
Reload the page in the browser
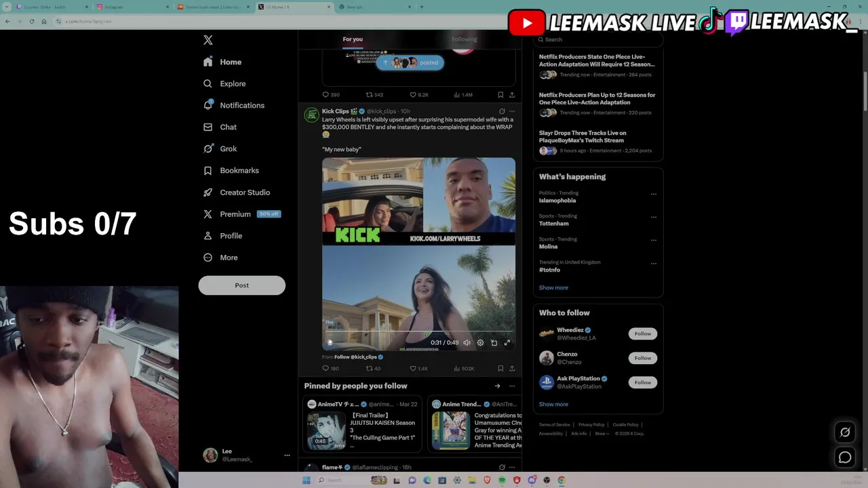pyautogui.click(x=31, y=21)
